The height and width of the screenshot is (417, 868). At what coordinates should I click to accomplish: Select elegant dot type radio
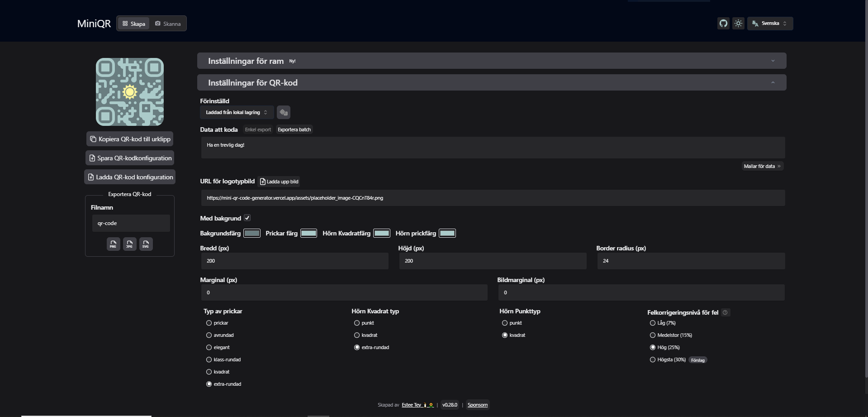pyautogui.click(x=209, y=347)
